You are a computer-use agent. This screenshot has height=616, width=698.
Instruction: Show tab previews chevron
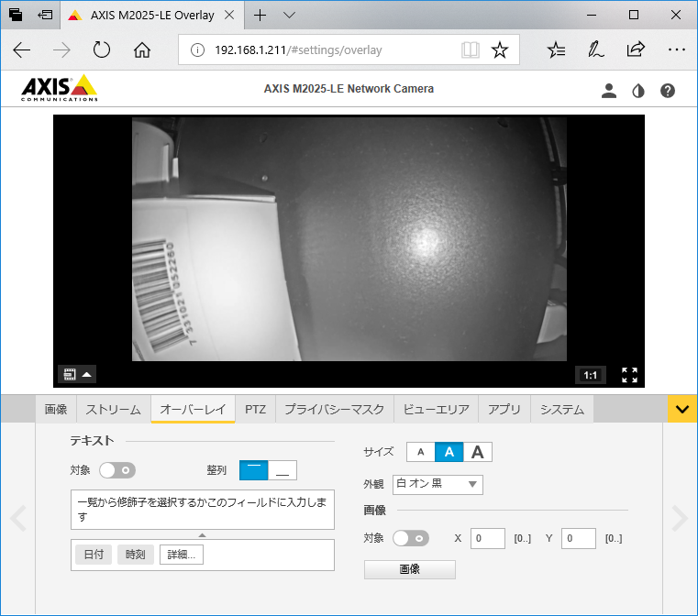click(x=289, y=15)
